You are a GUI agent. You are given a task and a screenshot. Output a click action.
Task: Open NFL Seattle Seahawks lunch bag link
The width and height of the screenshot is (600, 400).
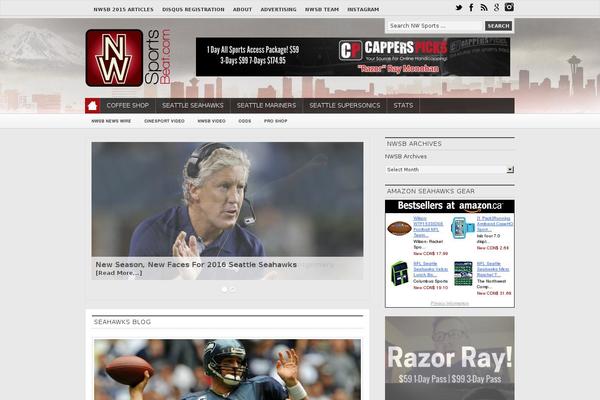[430, 269]
